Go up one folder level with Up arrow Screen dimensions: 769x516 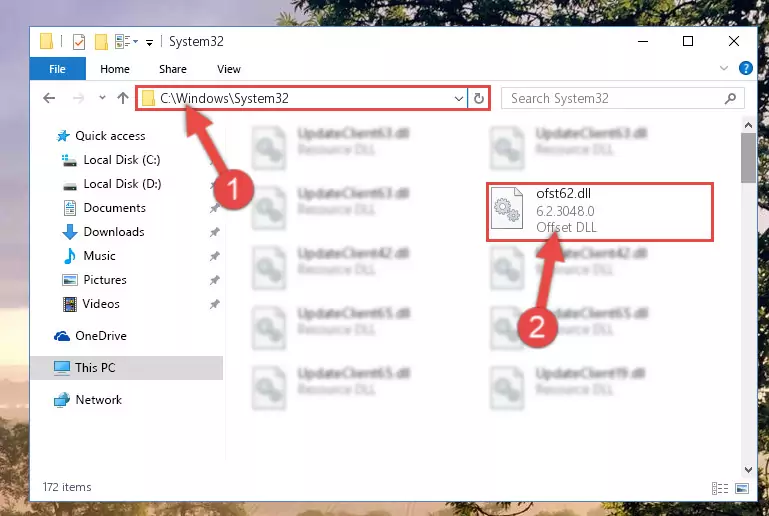click(x=123, y=98)
